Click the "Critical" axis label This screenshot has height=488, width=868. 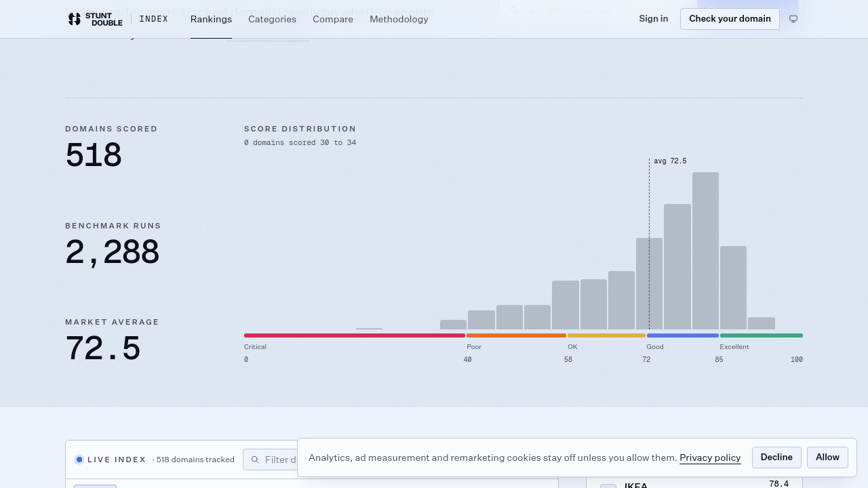(255, 347)
